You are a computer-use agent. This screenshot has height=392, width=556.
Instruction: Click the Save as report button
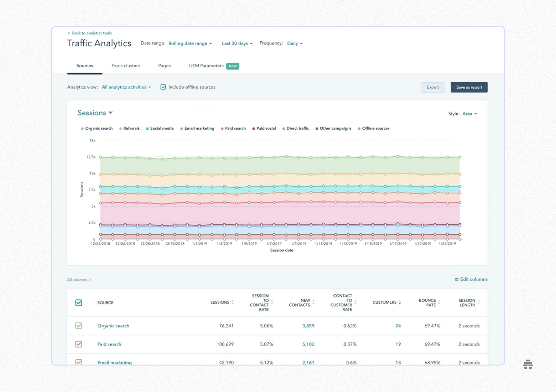click(x=469, y=87)
